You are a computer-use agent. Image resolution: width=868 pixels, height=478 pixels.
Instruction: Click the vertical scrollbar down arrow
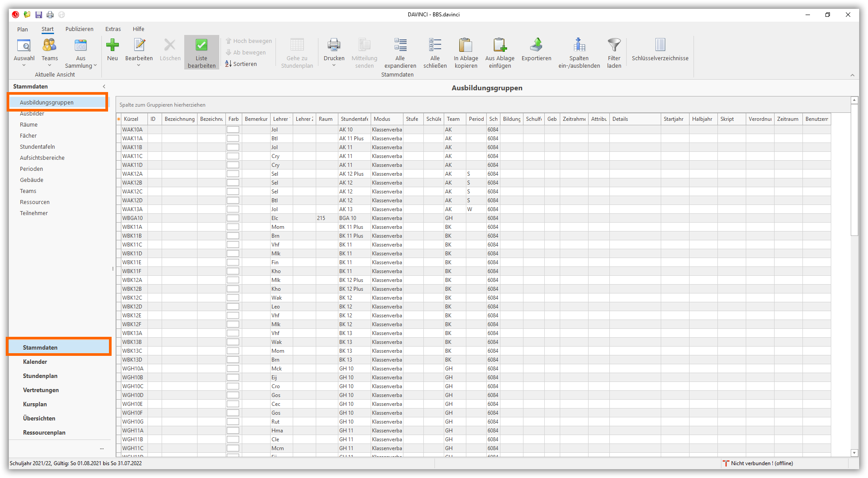[x=854, y=453]
